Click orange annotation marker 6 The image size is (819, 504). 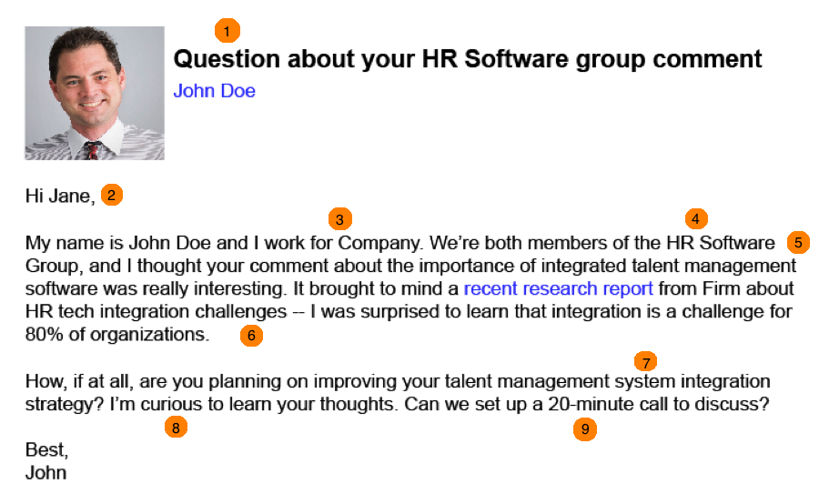(x=251, y=336)
